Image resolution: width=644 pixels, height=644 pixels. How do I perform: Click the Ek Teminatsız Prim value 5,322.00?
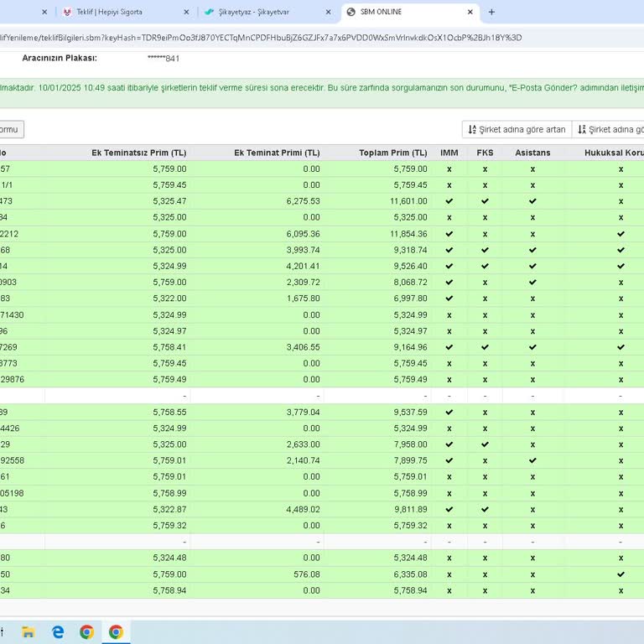tap(169, 299)
